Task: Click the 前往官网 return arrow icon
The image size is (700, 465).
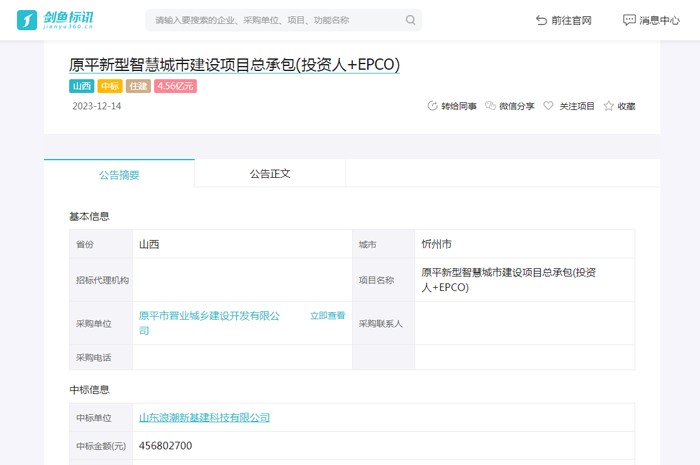Action: pos(541,20)
